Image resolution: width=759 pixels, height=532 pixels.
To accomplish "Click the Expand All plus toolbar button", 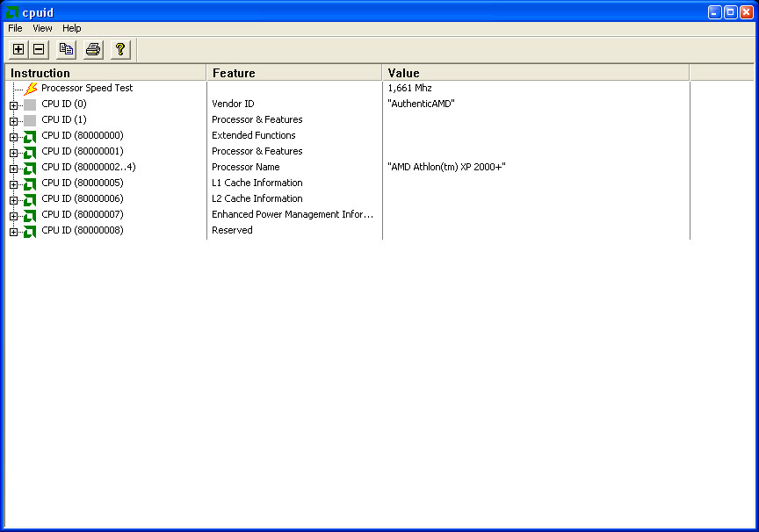I will [18, 49].
